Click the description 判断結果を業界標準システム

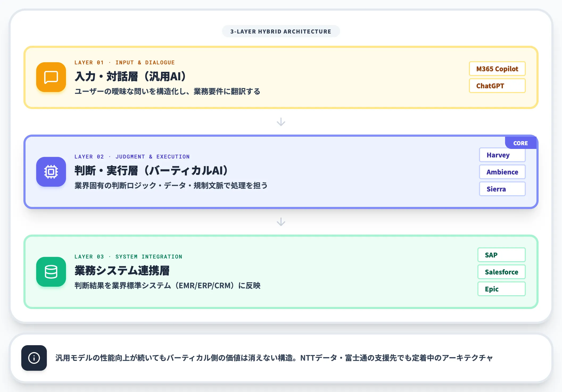point(167,286)
